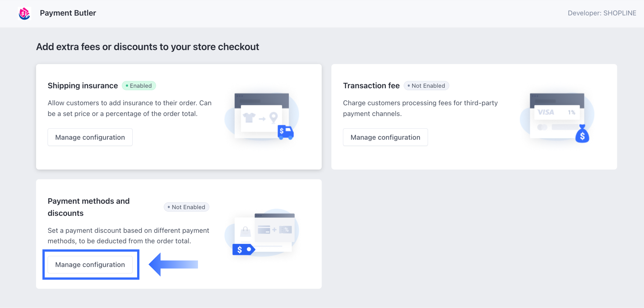Click the Not Enabled badge beside Transaction fee

click(426, 86)
